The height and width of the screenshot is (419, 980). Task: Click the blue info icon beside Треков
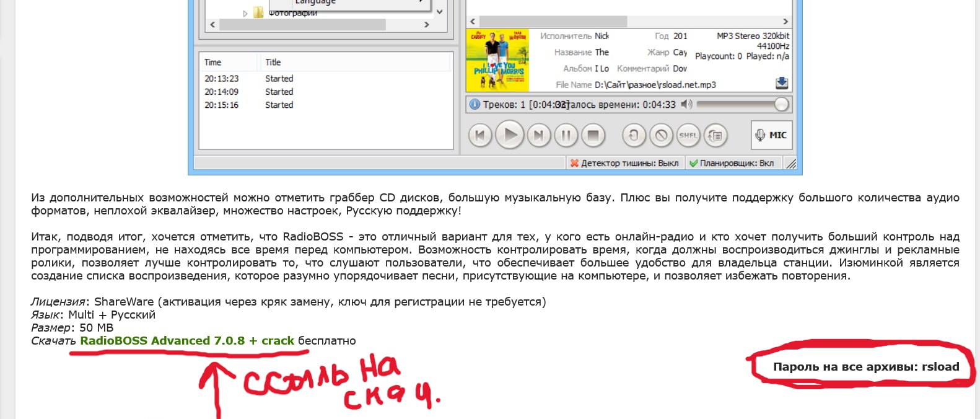[475, 104]
